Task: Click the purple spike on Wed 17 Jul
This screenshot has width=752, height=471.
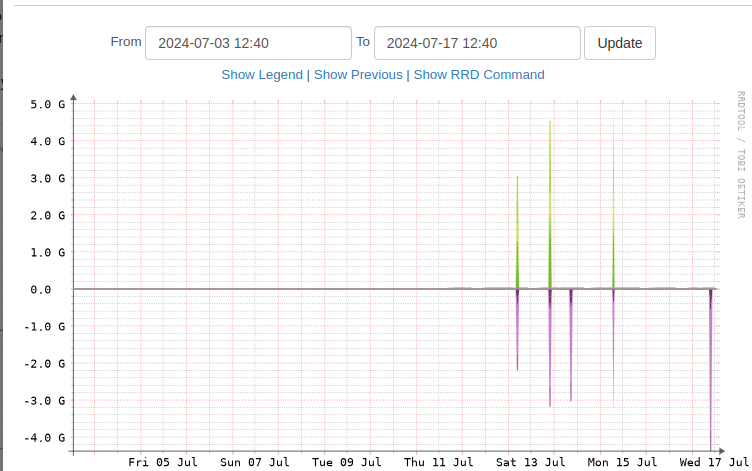Action: [x=711, y=369]
